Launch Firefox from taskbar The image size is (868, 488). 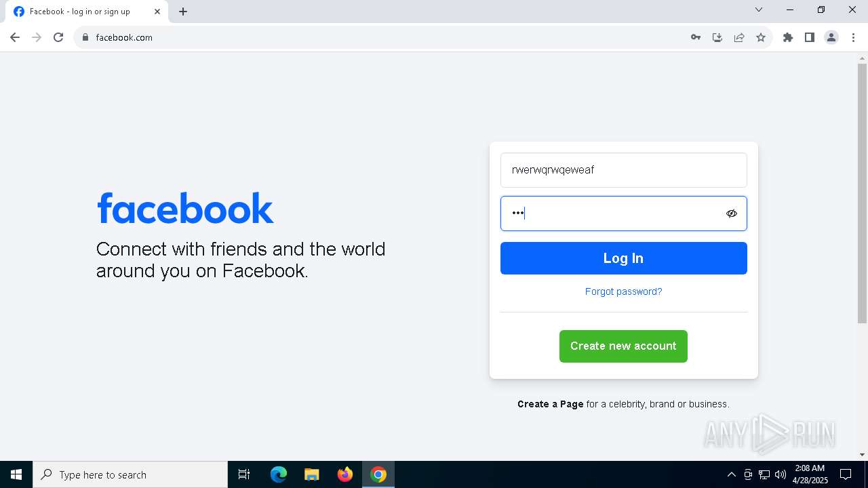pos(345,474)
